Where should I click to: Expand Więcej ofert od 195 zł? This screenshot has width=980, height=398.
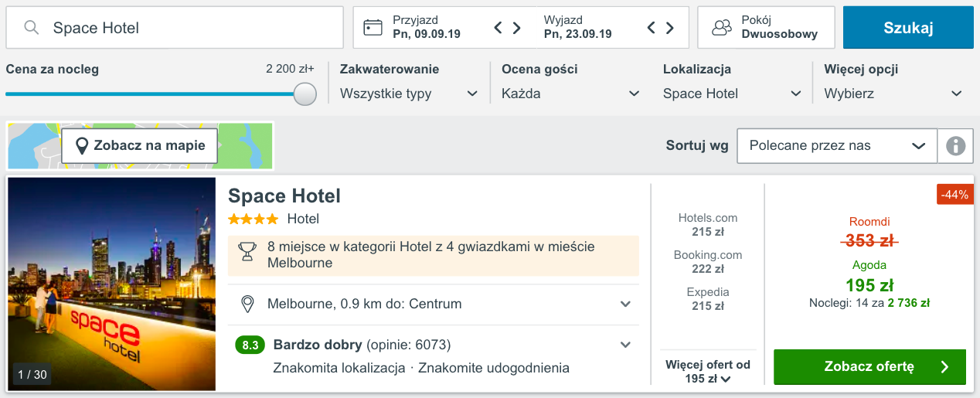coord(708,371)
